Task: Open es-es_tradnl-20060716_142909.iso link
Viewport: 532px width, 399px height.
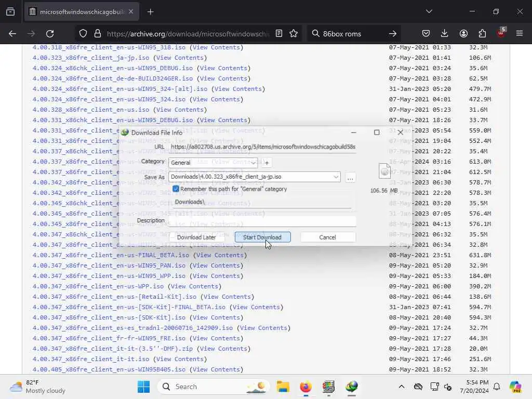Action: (132, 328)
